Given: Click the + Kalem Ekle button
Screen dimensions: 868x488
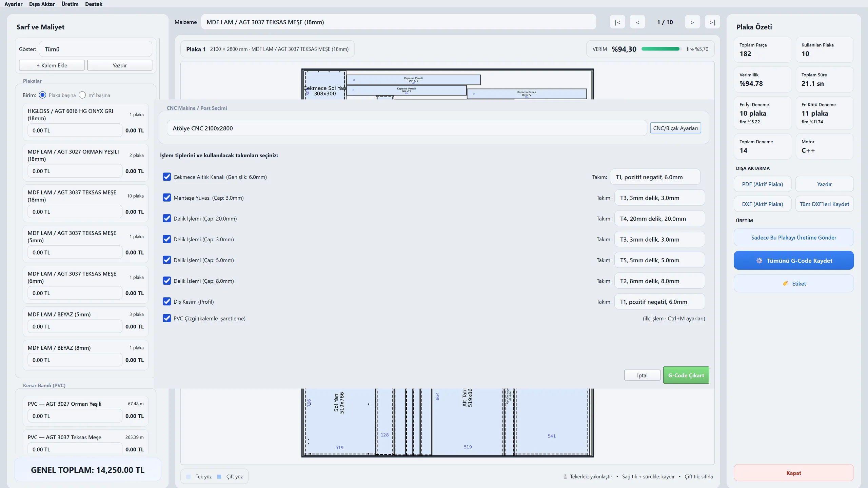Looking at the screenshot, I should point(52,65).
